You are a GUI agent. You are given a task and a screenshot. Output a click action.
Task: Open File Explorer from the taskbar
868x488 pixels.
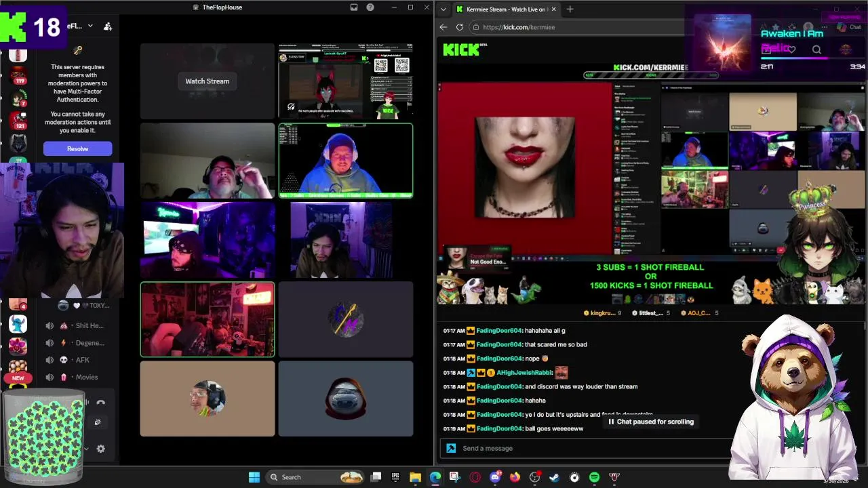415,477
